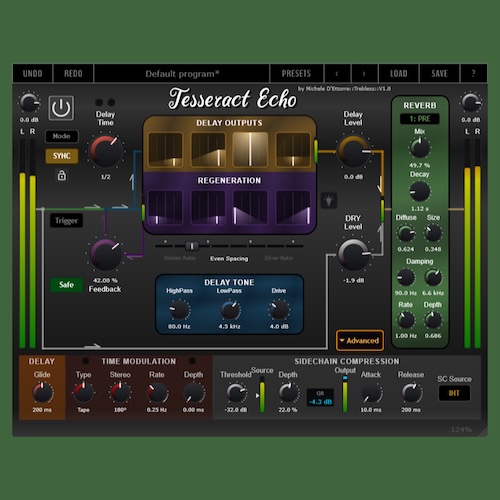Screen dimensions: 500x500
Task: Toggle the plugin power button
Action: 61,108
